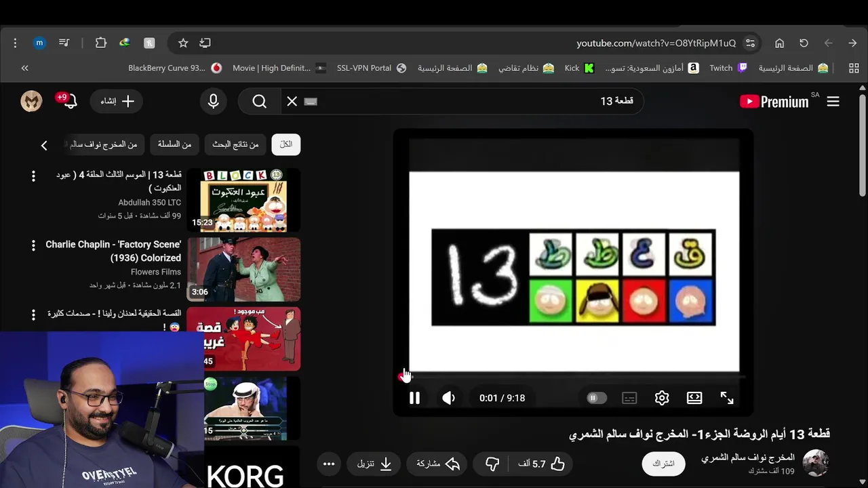Open the إنشاء create button
This screenshot has height=488, width=868.
pyautogui.click(x=117, y=101)
